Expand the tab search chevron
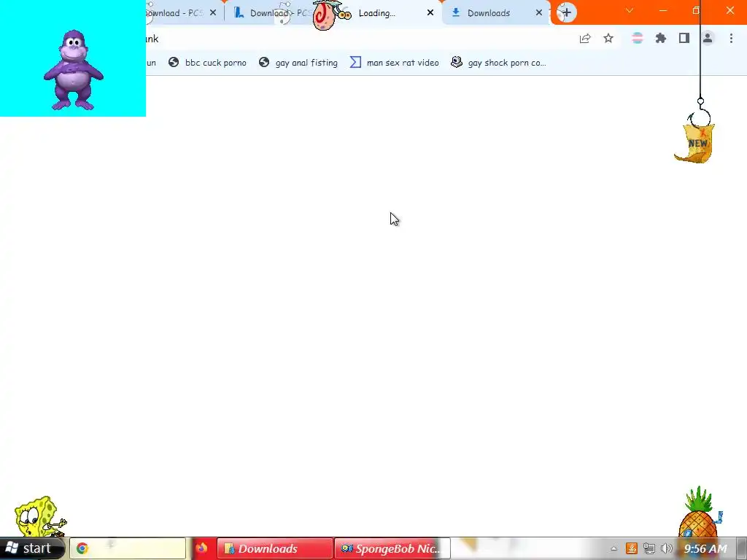The image size is (747, 560). pyautogui.click(x=630, y=10)
